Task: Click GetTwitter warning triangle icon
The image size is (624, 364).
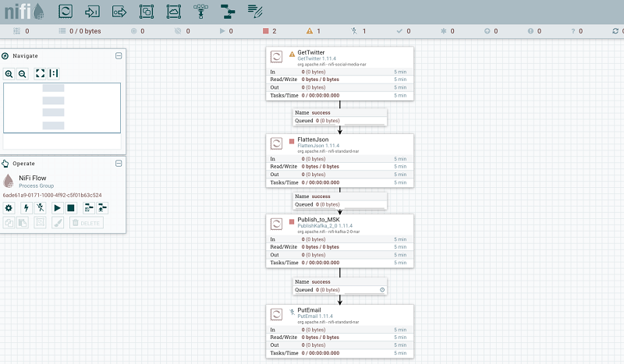Action: coord(292,54)
